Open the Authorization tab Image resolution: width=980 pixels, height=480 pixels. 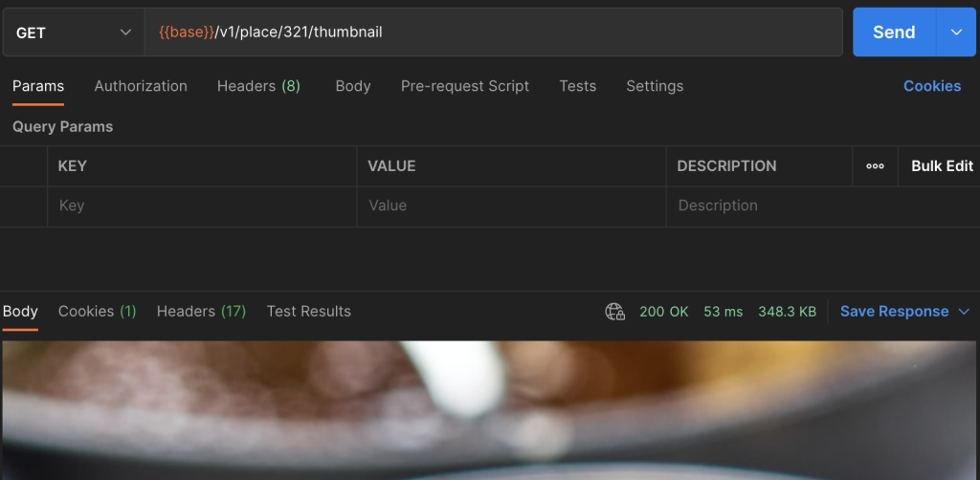(141, 86)
